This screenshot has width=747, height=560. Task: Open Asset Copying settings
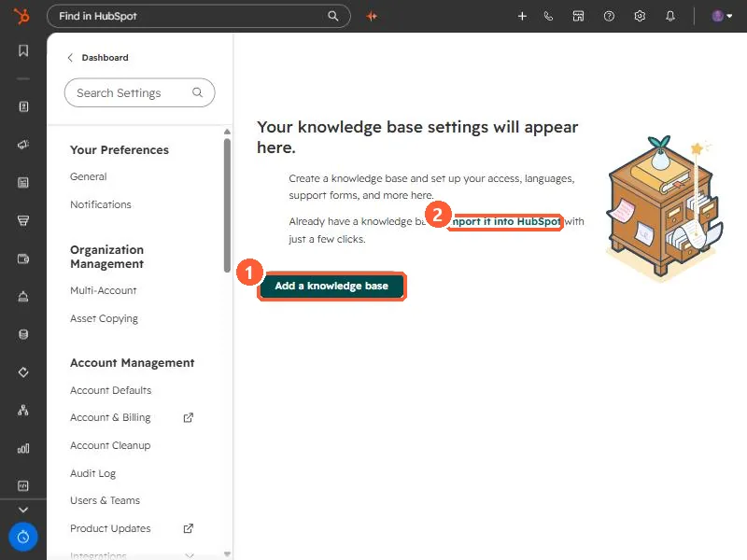coord(104,318)
